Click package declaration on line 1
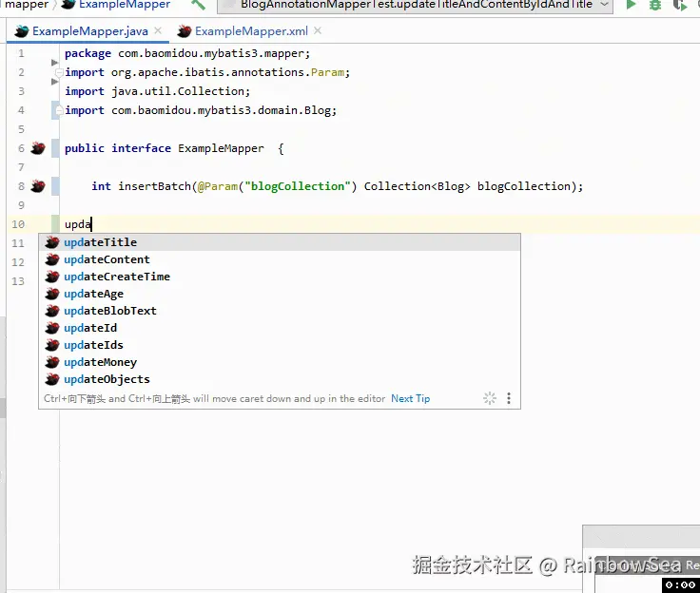 187,53
